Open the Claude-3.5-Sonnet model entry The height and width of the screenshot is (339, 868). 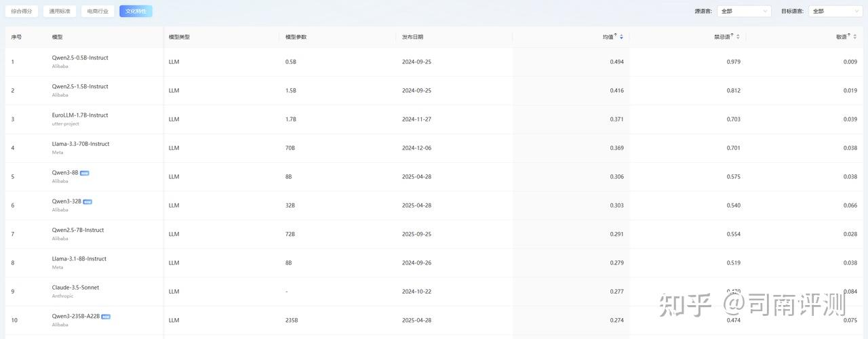(75, 287)
